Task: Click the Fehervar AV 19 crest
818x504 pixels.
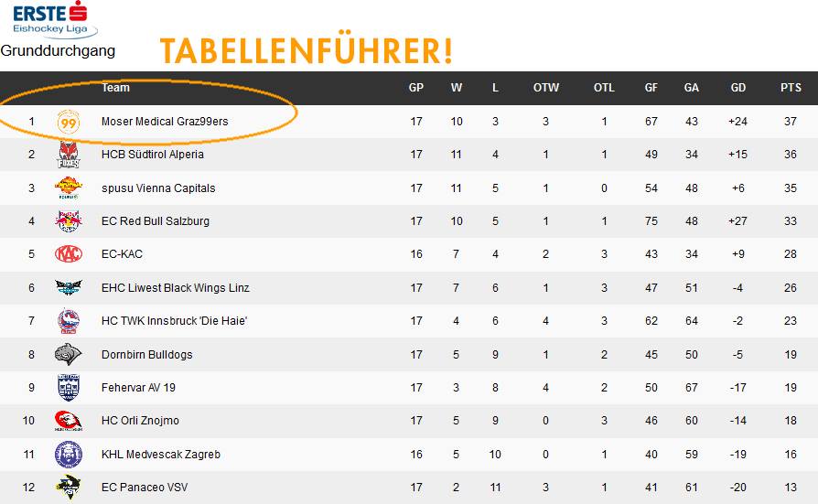Action: tap(69, 388)
